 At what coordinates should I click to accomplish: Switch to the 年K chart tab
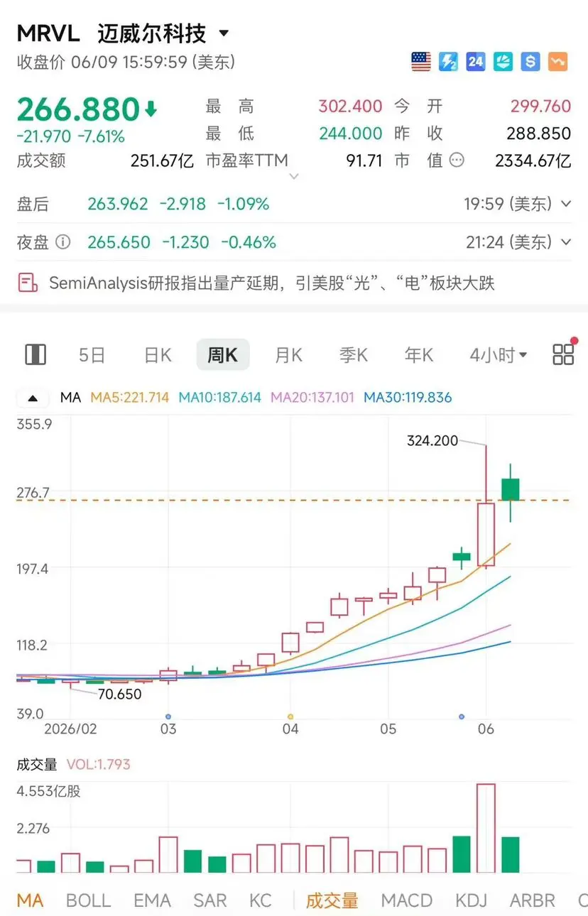(x=419, y=355)
